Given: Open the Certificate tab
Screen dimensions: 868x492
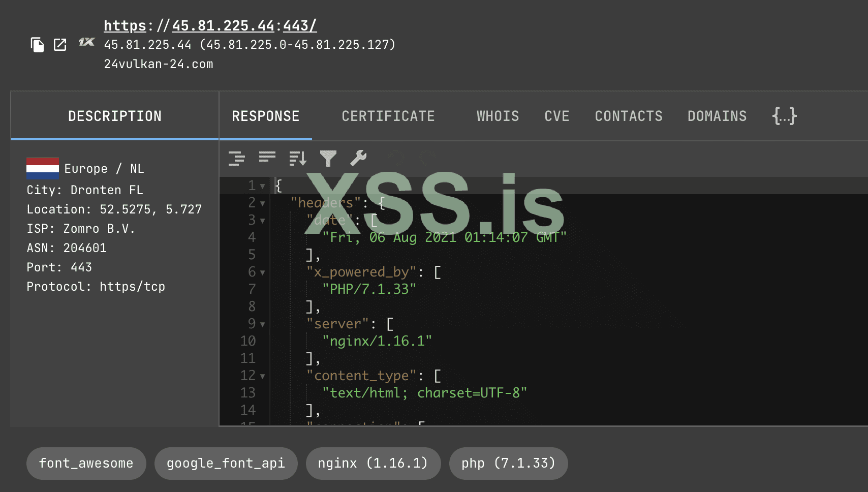Looking at the screenshot, I should tap(388, 116).
